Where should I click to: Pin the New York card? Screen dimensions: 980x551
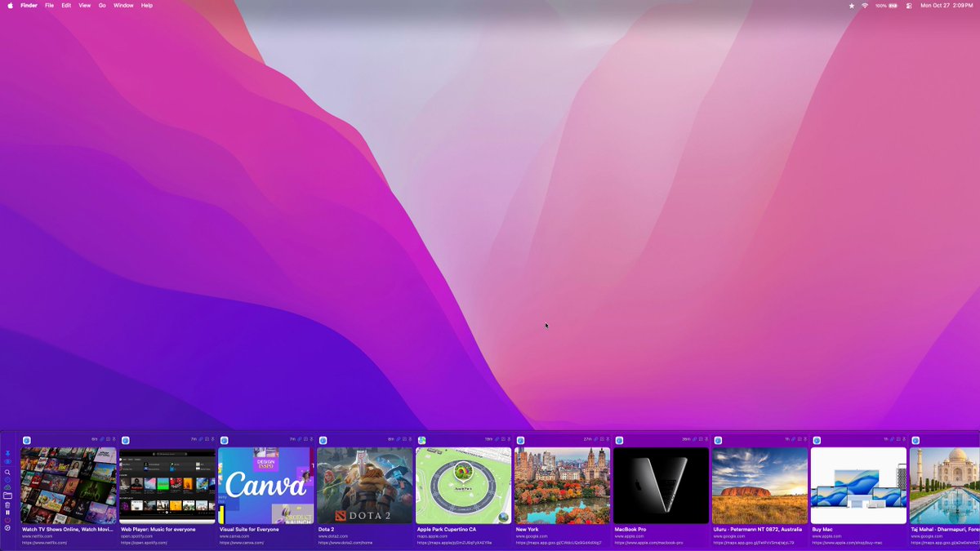[x=608, y=439]
